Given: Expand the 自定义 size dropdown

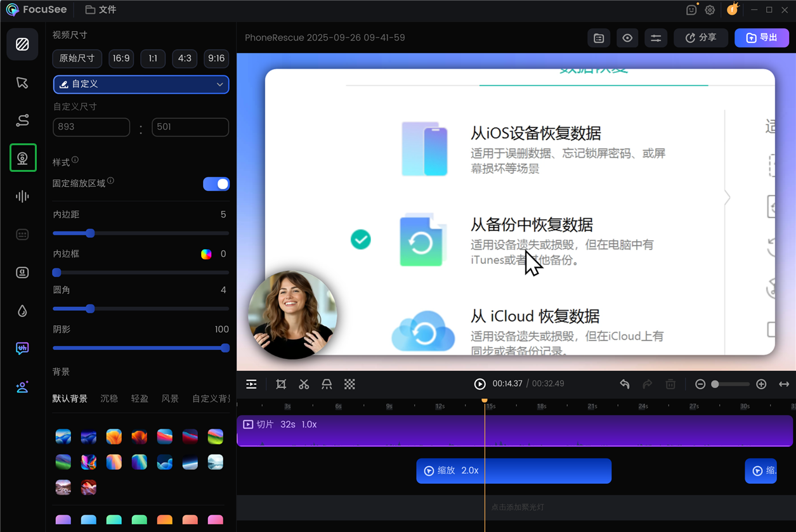Looking at the screenshot, I should (x=141, y=84).
